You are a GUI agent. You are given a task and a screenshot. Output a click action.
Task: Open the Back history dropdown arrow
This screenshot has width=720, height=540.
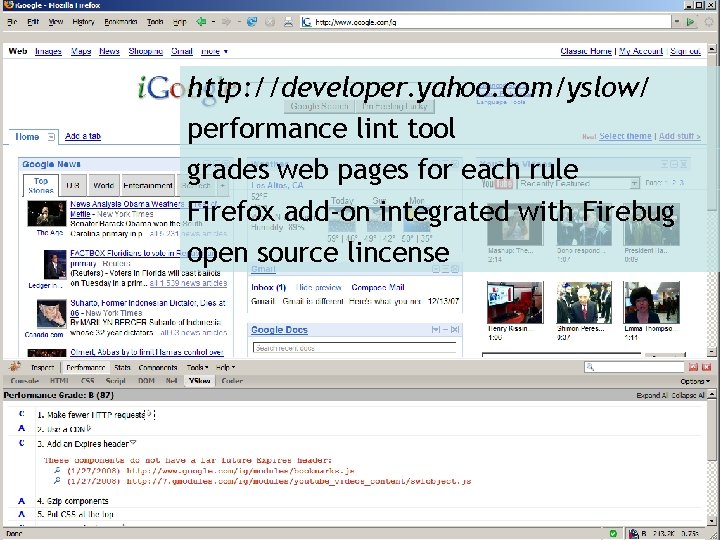point(213,22)
